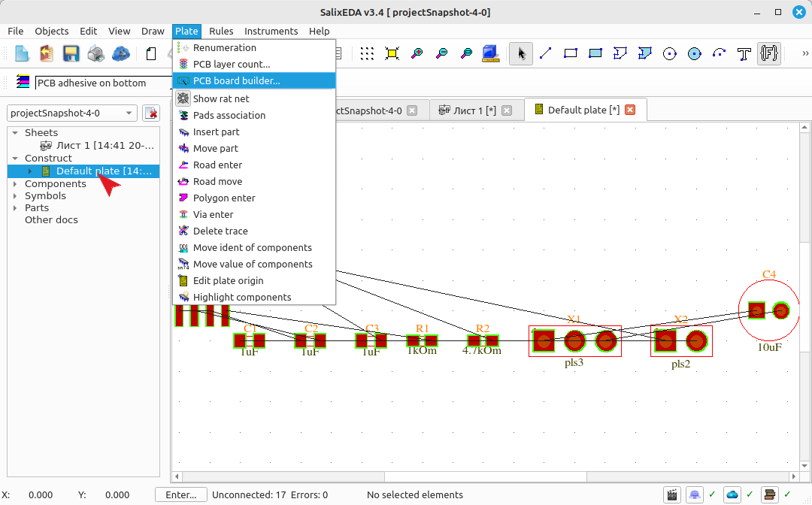Close the Лист 1 tab
The height and width of the screenshot is (505, 812).
(507, 110)
